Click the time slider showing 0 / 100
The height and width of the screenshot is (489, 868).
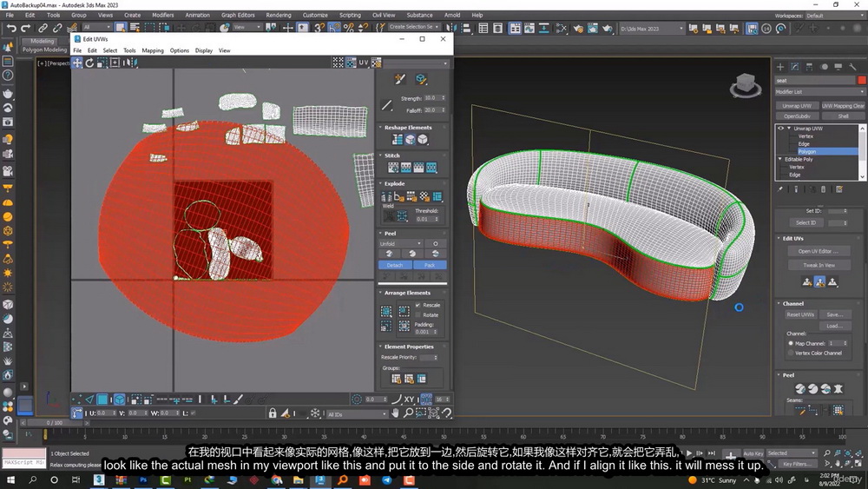55,422
